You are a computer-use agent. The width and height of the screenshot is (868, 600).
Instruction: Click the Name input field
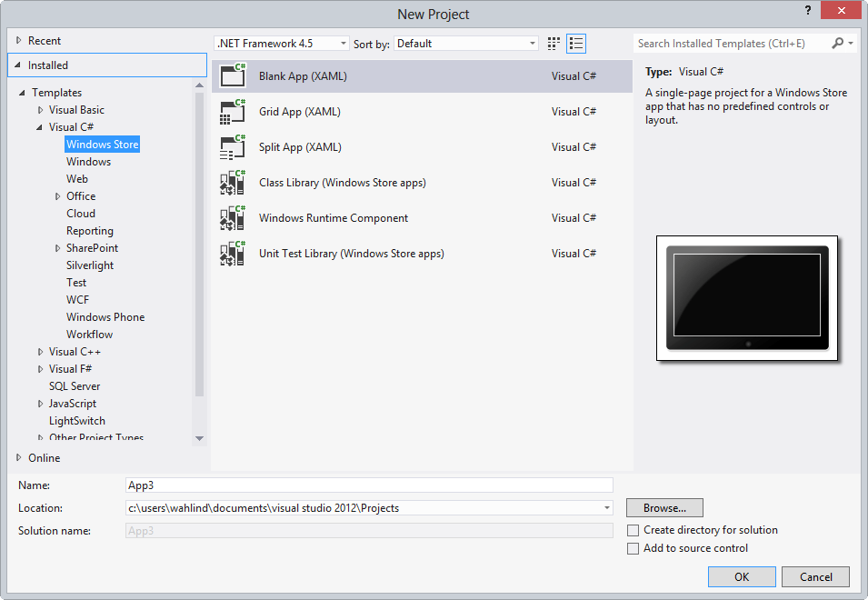(369, 485)
